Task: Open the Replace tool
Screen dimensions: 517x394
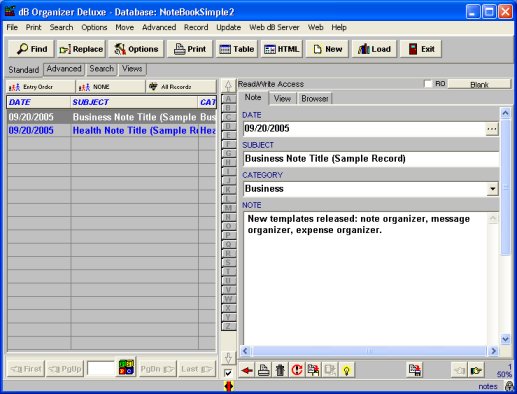Action: coord(81,49)
